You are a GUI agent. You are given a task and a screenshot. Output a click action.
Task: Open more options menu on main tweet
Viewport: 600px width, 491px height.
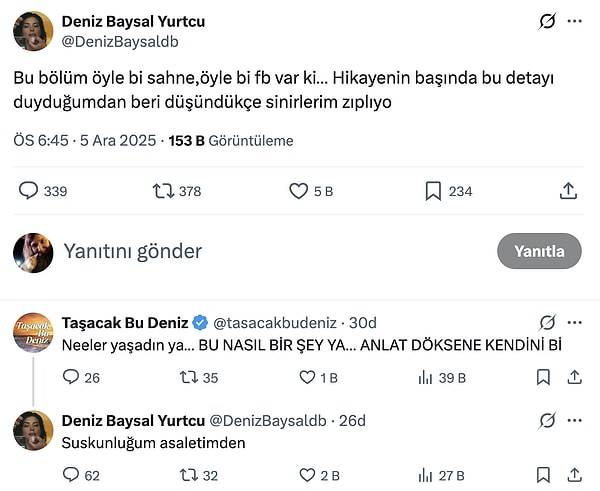[x=574, y=21]
